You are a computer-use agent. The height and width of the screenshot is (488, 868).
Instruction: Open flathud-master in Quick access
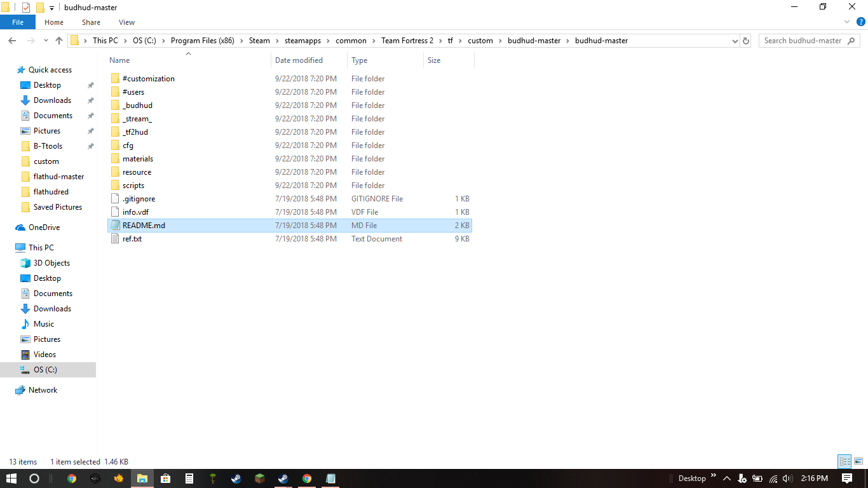coord(58,177)
